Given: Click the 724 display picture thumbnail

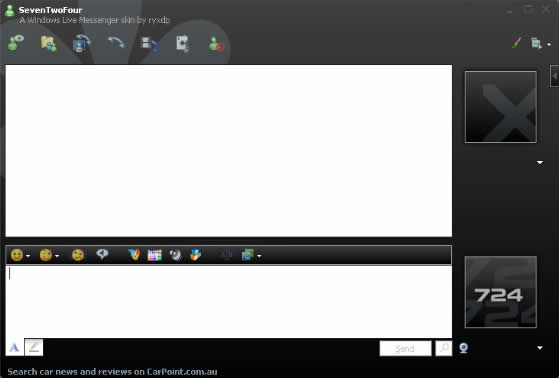Looking at the screenshot, I should coord(501,292).
